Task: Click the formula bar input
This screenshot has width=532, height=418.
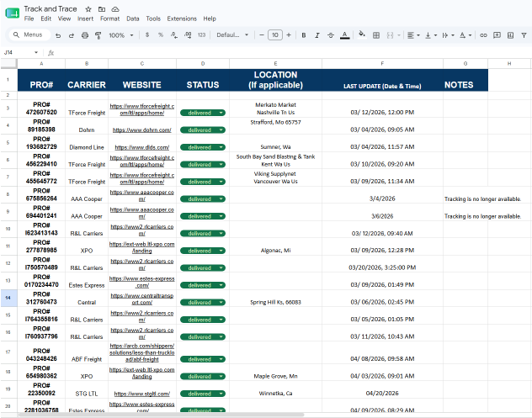Action: click(292, 52)
